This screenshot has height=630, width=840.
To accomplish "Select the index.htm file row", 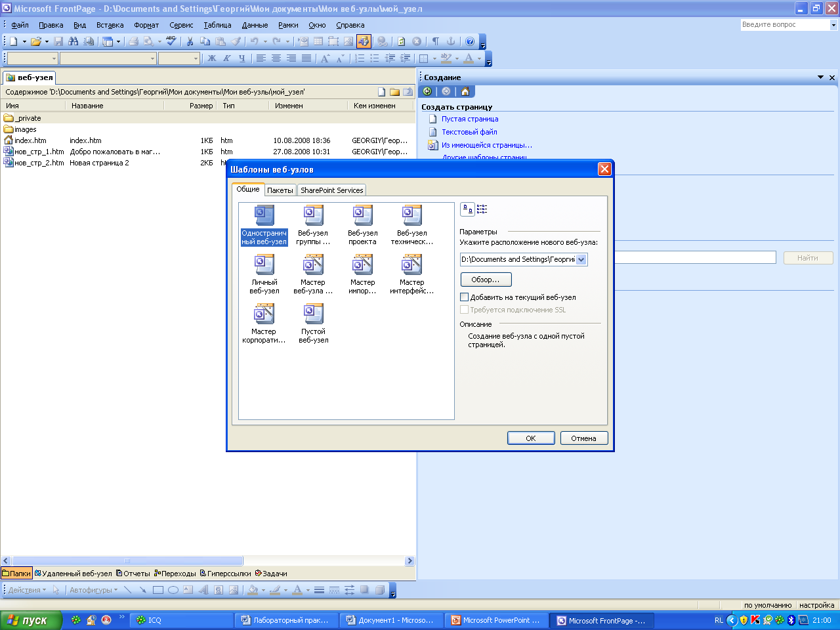I will click(207, 140).
